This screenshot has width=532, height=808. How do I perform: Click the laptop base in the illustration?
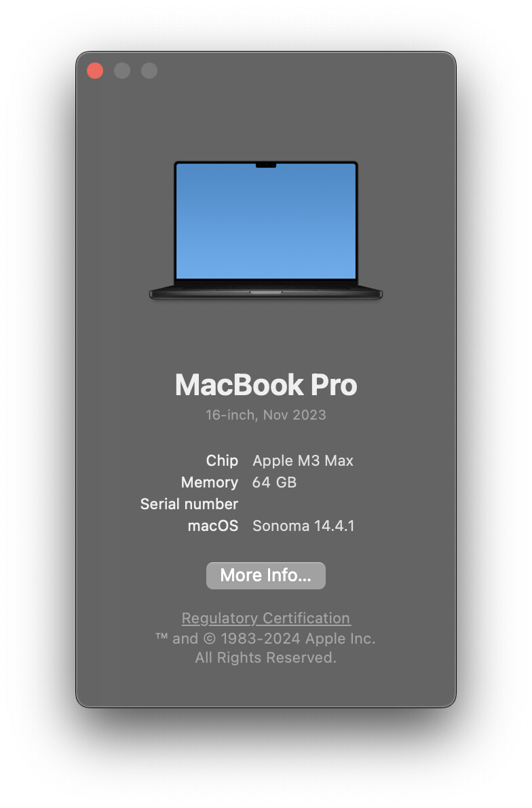266,292
